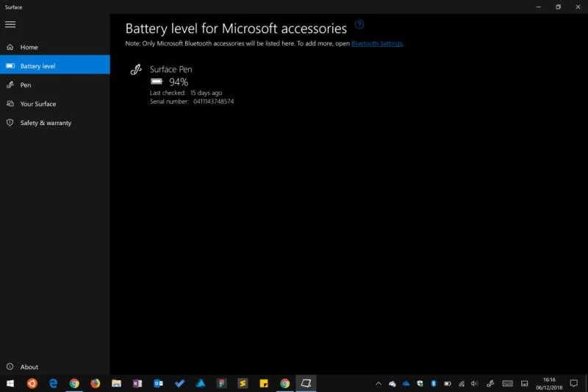Screen dimensions: 588x392
Task: Restore down the Surface app window
Action: (x=558, y=7)
